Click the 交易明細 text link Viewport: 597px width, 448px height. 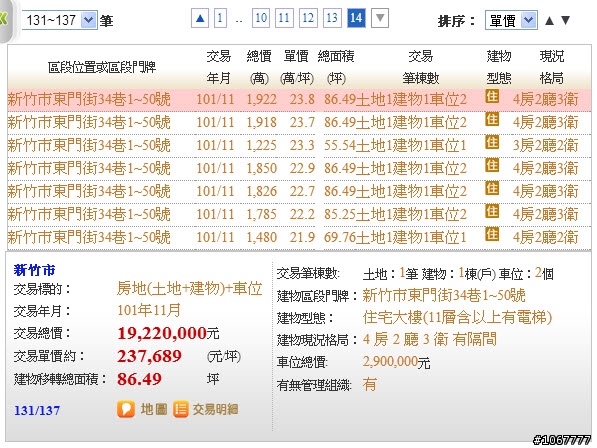215,410
